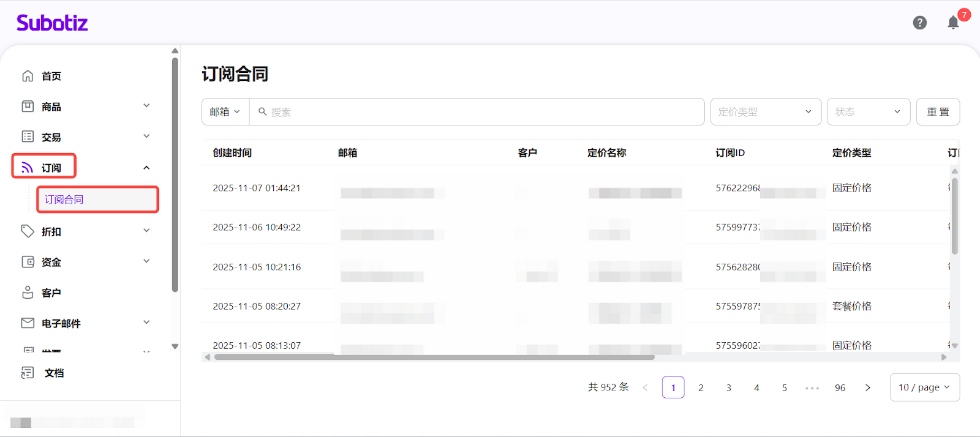Screen dimensions: 980x437
Task: Open the 订阅 sidebar menu item
Action: coord(51,168)
